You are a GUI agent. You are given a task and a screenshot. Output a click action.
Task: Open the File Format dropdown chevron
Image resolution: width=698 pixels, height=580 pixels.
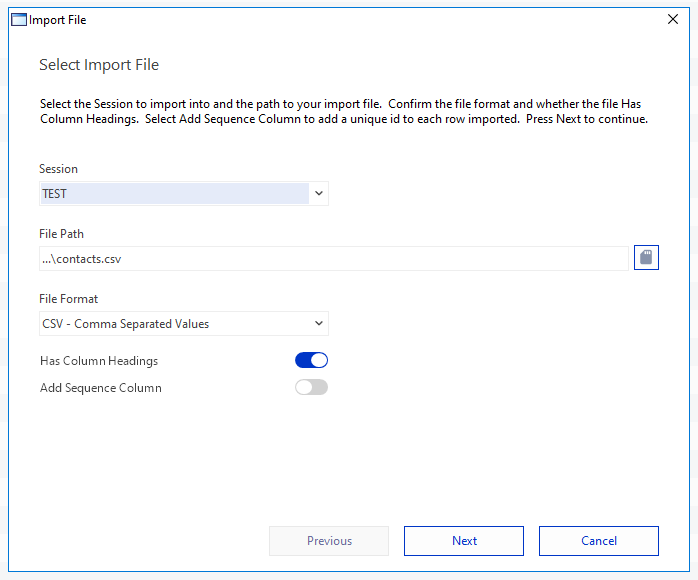(x=319, y=323)
